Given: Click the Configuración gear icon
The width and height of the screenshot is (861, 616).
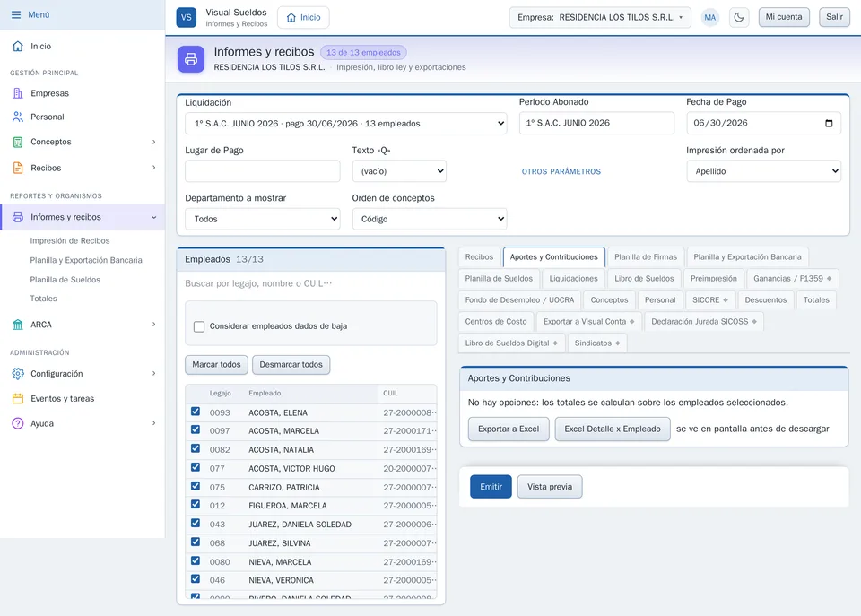Looking at the screenshot, I should tap(18, 373).
